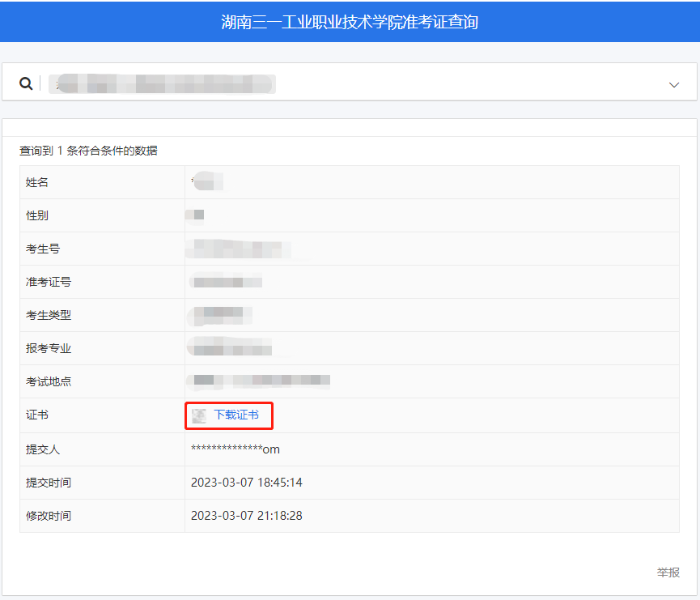Click the 提交时间 row label
700x600 pixels.
pos(49,483)
